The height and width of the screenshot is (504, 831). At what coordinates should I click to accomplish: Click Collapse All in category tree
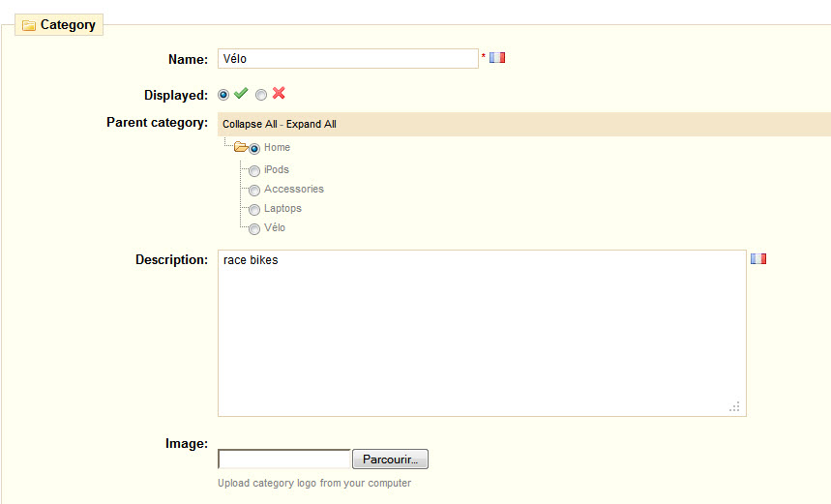tap(250, 124)
